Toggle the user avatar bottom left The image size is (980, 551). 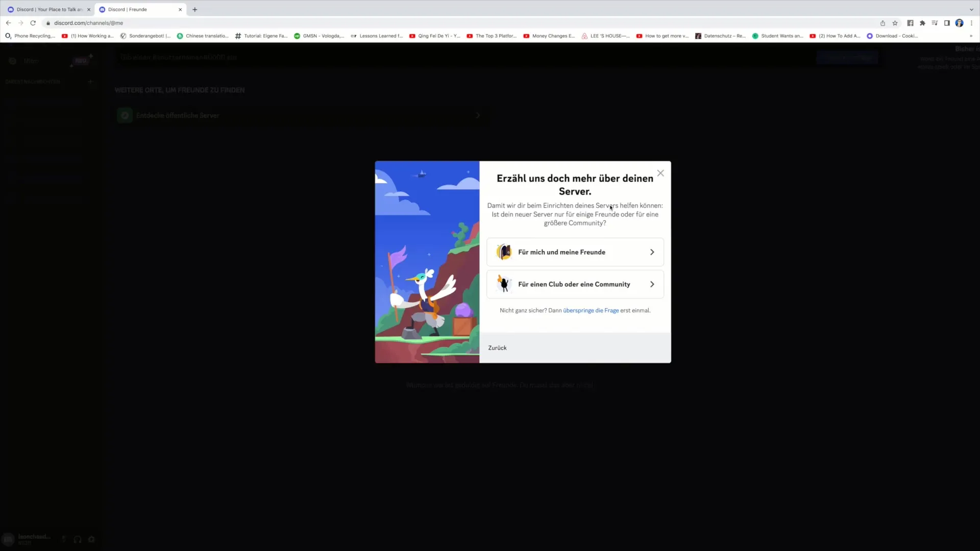(9, 539)
